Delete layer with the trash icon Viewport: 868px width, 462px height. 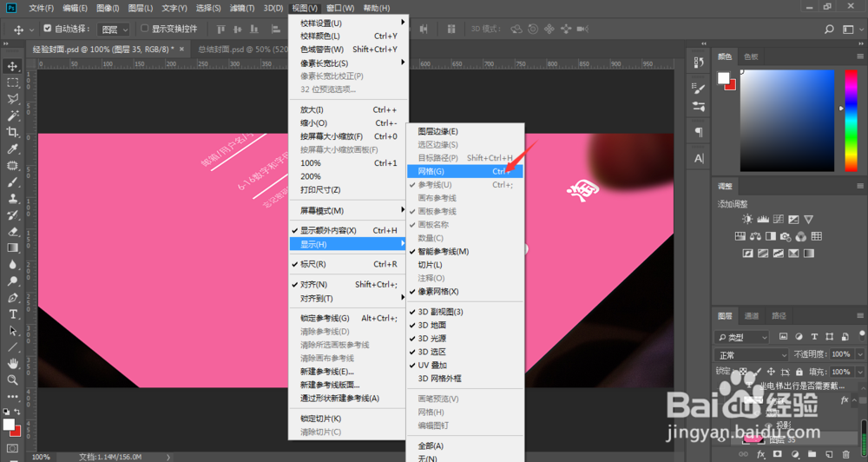(x=845, y=454)
